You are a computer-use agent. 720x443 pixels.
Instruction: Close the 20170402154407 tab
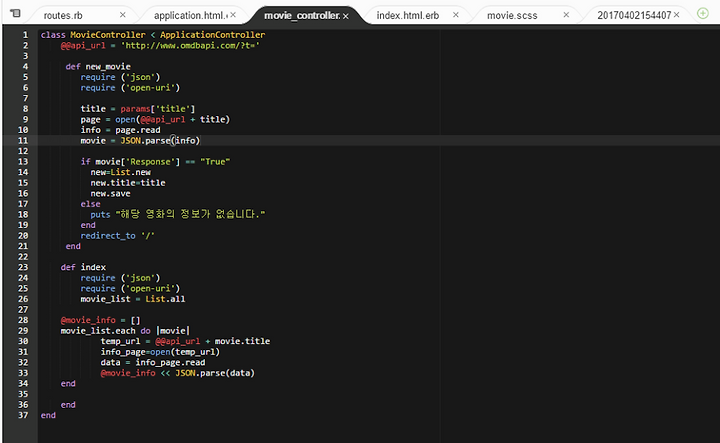676,15
